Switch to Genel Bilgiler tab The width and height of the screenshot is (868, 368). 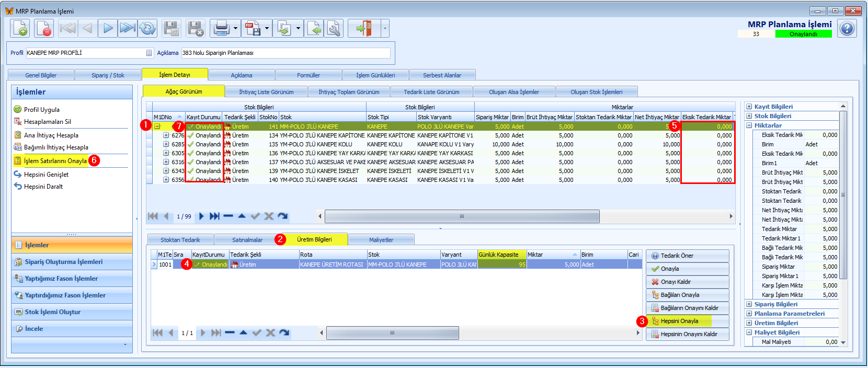pos(41,75)
